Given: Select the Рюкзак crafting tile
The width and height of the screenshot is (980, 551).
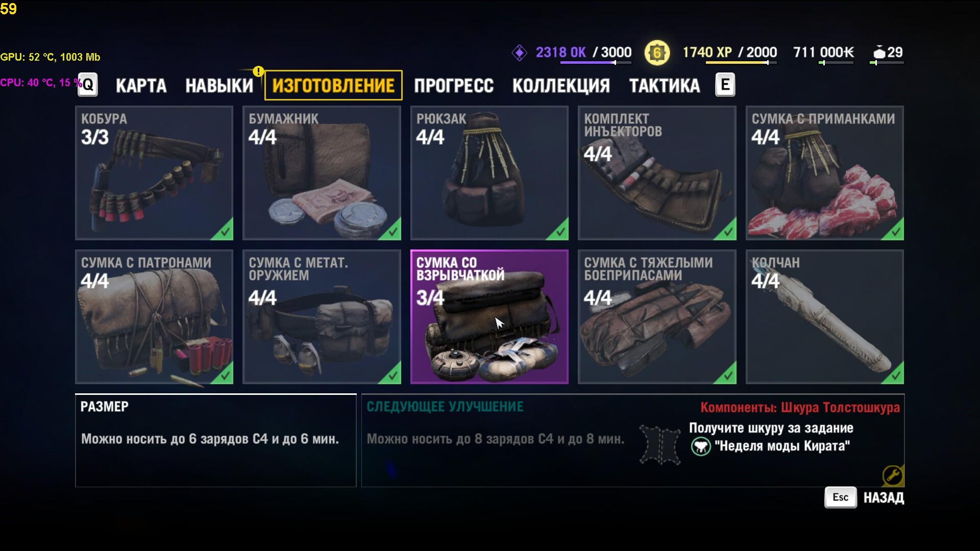Looking at the screenshot, I should [489, 172].
